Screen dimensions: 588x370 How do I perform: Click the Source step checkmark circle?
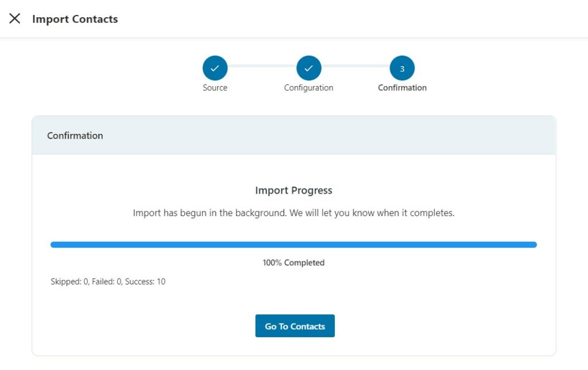[215, 68]
